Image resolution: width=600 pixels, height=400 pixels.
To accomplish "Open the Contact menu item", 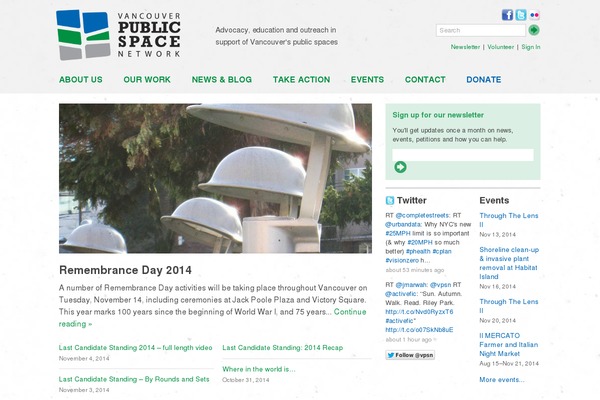I will 425,80.
